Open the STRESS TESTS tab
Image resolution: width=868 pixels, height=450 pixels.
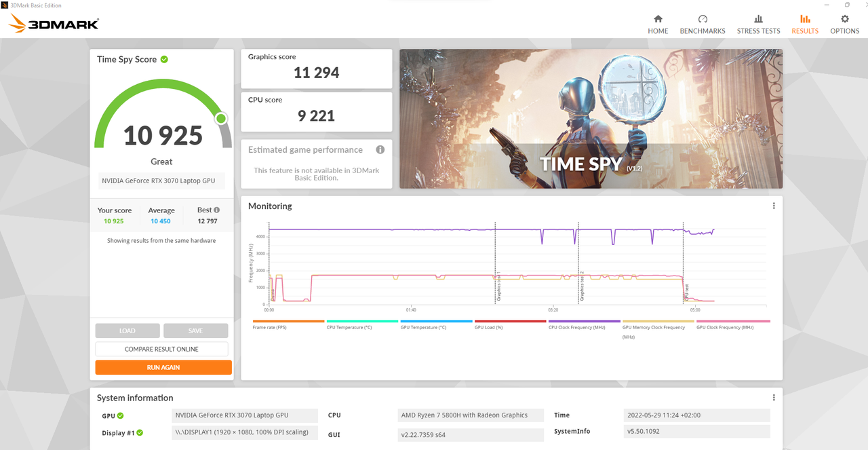pos(758,24)
